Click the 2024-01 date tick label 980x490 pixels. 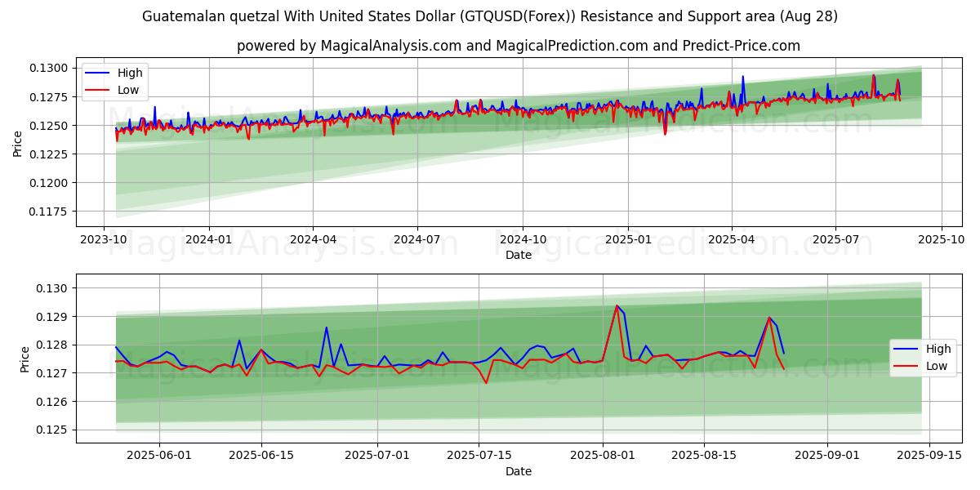209,240
